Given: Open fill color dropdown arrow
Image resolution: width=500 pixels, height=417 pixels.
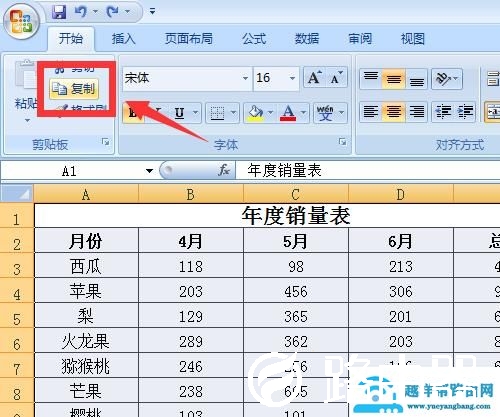Looking at the screenshot, I should pos(271,113).
